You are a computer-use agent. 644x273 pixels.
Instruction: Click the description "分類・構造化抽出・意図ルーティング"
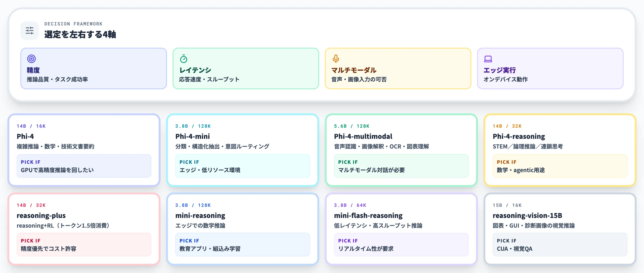coord(222,146)
